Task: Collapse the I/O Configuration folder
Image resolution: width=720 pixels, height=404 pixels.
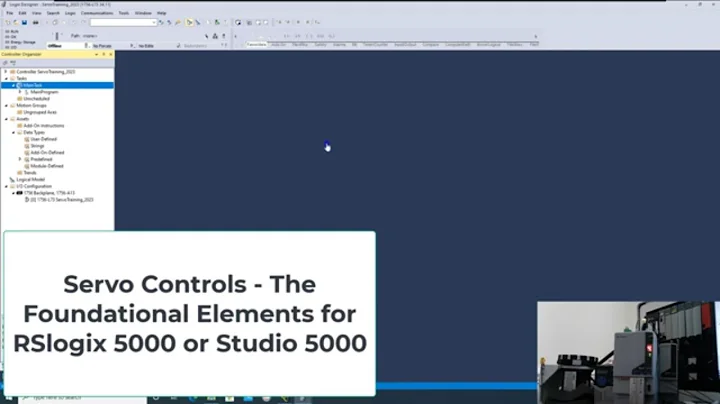Action: (x=6, y=186)
